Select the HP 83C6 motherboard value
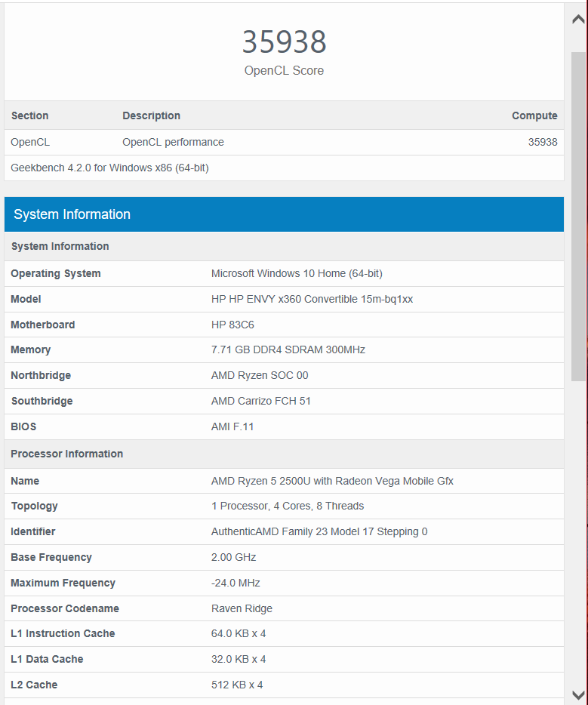588x705 pixels. click(x=233, y=325)
